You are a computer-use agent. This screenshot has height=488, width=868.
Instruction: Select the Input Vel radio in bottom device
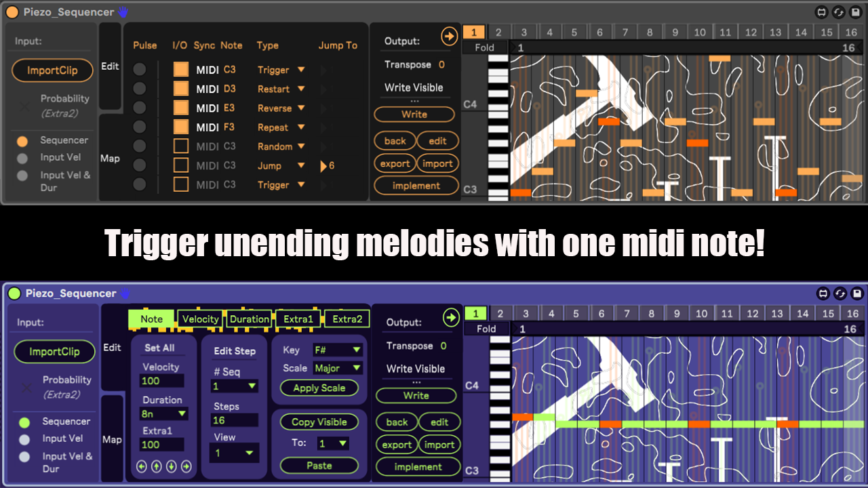[24, 439]
